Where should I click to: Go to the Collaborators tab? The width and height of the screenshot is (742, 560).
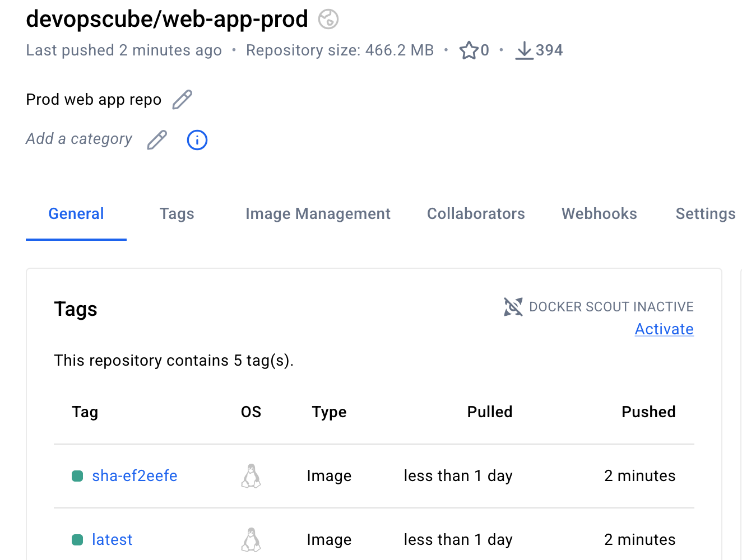point(476,214)
